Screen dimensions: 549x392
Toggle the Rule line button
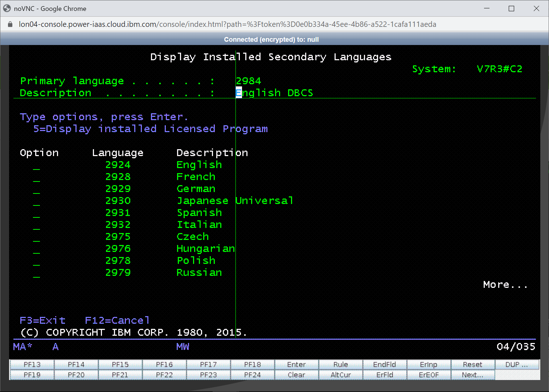point(341,364)
